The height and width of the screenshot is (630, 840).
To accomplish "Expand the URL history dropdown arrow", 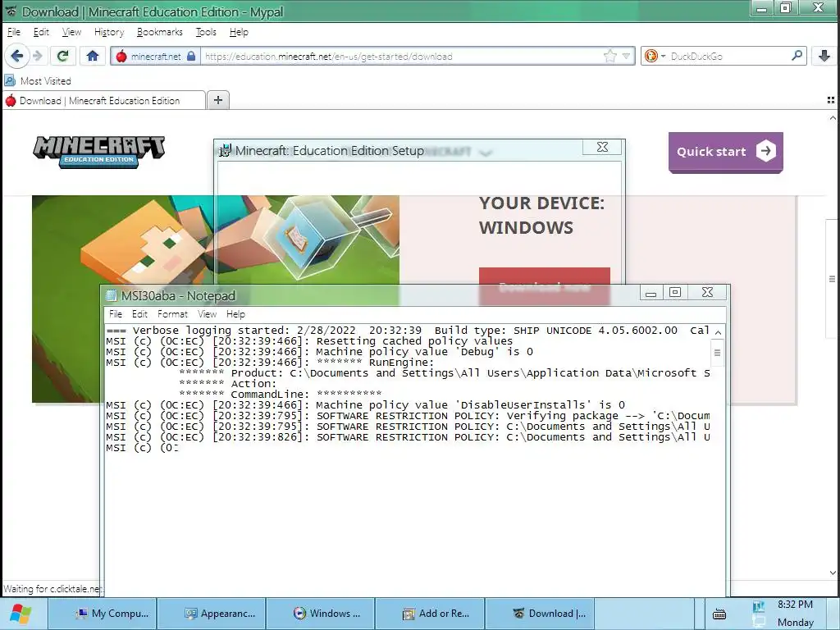I will point(626,57).
